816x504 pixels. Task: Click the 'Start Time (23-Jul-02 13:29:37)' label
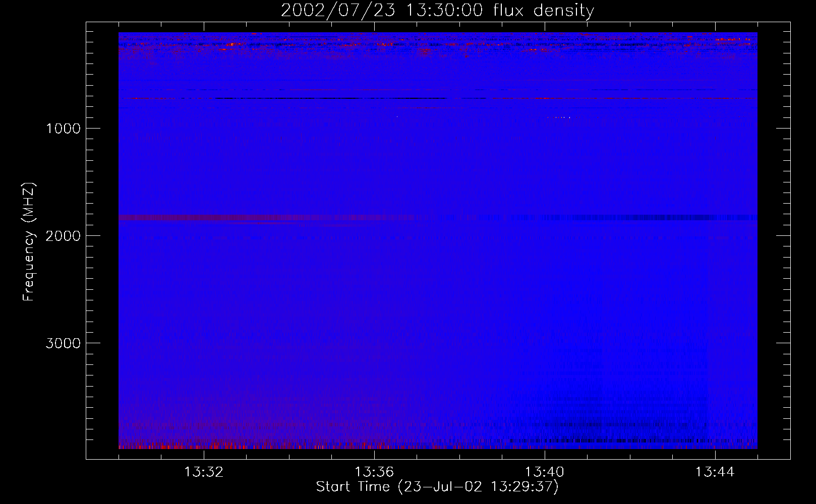pyautogui.click(x=437, y=487)
